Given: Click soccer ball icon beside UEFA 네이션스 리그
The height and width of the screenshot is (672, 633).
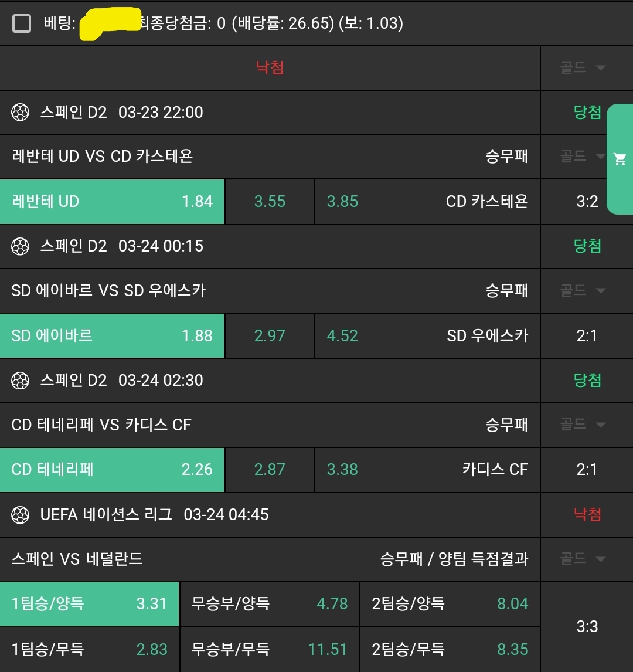Looking at the screenshot, I should click(x=21, y=515).
